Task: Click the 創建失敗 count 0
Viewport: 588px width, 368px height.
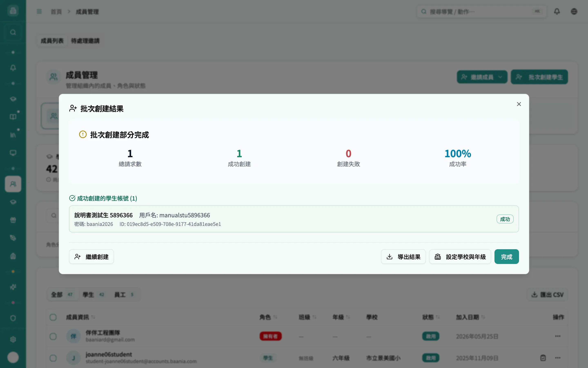Action: click(x=349, y=154)
